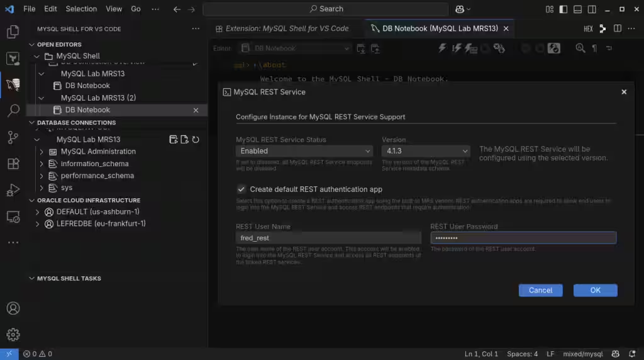Toggle Create default REST authentication app checkbox
The width and height of the screenshot is (644, 360).
click(x=241, y=189)
